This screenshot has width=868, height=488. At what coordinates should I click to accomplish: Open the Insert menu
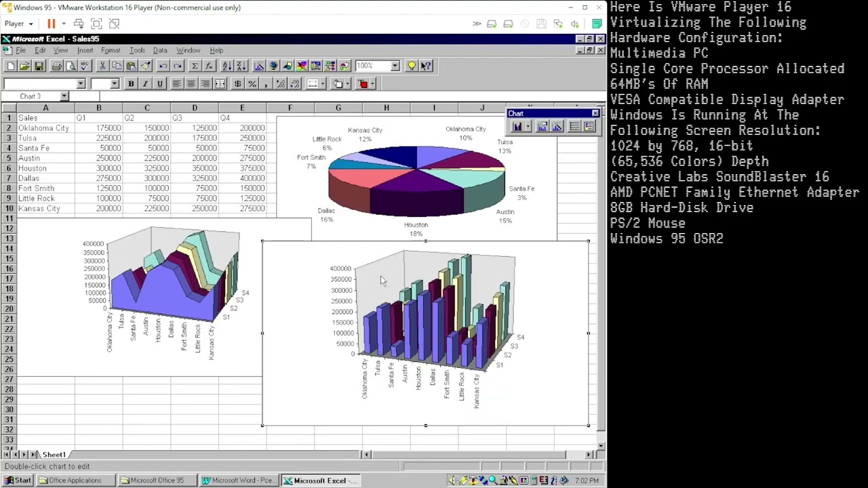click(85, 50)
